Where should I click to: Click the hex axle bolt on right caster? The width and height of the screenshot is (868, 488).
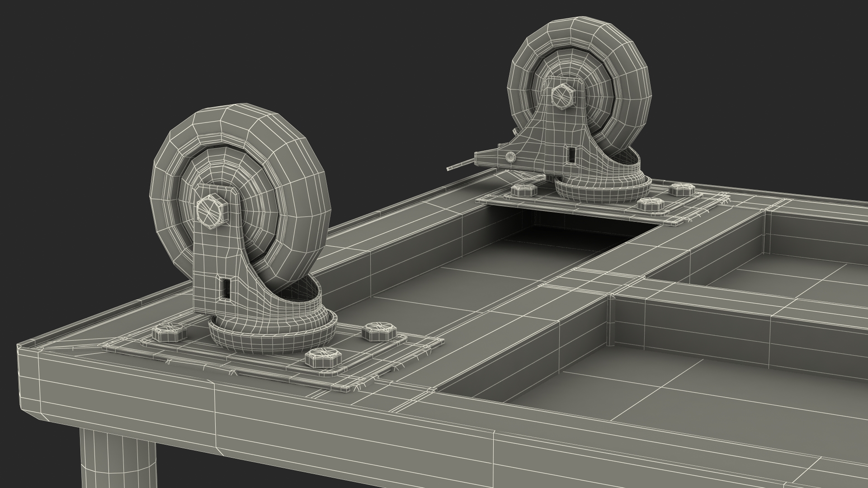point(562,96)
